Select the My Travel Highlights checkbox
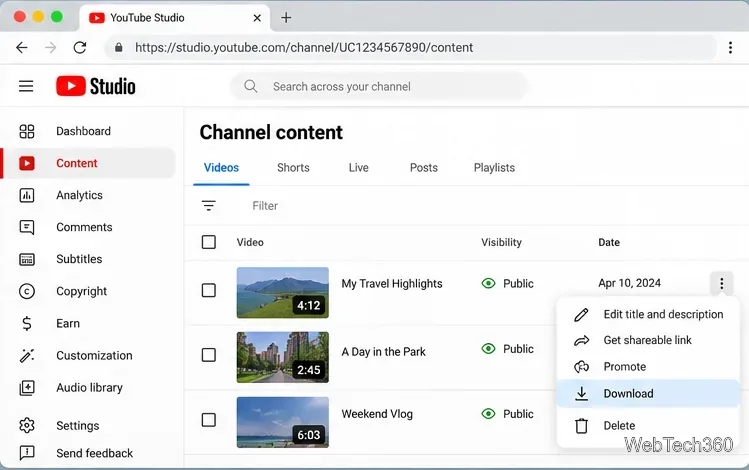Image resolution: width=749 pixels, height=470 pixels. [209, 290]
